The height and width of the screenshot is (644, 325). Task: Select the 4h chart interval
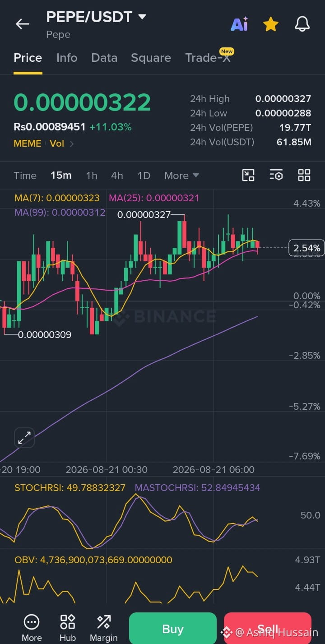pos(117,176)
